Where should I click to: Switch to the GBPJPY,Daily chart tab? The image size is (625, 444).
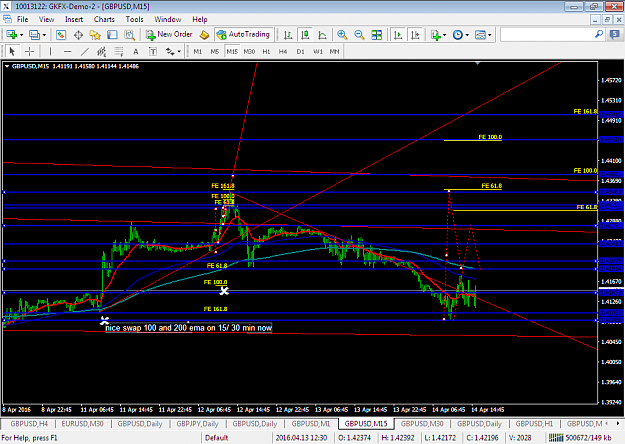click(197, 424)
